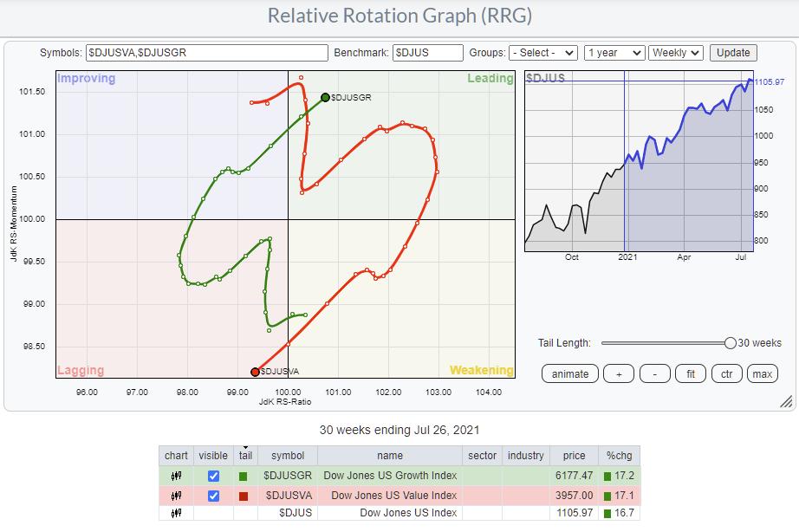The height and width of the screenshot is (532, 799).
Task: Open chart icon for $DJUS benchmark row
Action: (x=176, y=515)
